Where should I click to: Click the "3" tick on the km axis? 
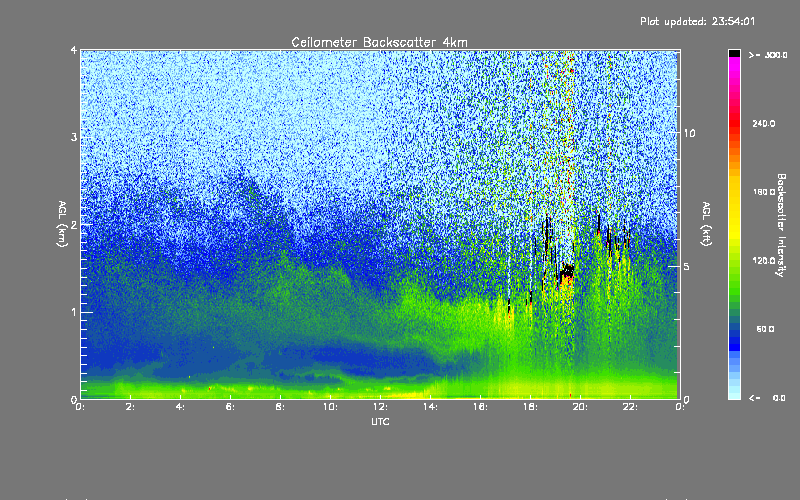click(x=74, y=137)
